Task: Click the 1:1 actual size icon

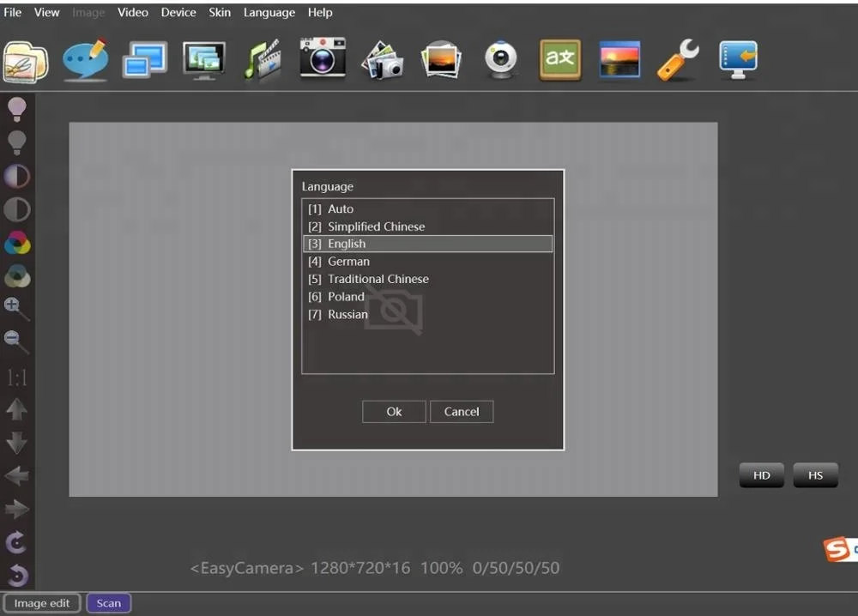Action: point(16,377)
